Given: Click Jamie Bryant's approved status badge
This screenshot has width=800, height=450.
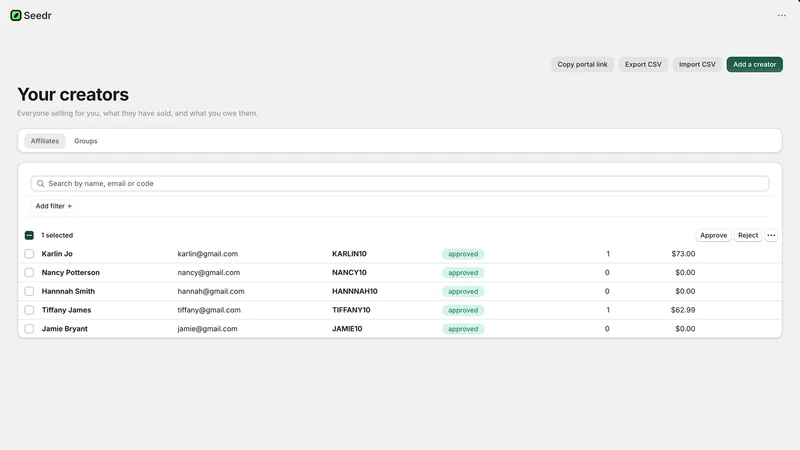Looking at the screenshot, I should coord(463,329).
